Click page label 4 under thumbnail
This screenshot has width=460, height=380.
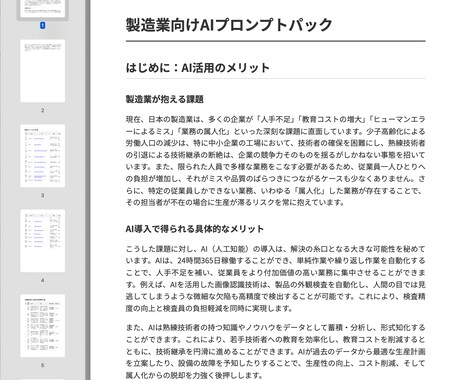point(42,280)
